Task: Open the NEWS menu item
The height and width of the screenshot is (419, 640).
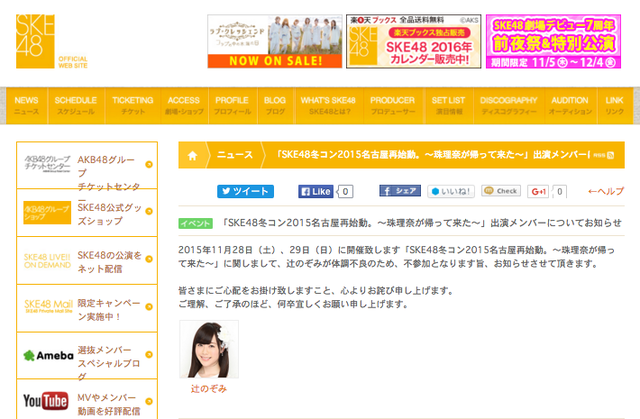Action: click(27, 105)
